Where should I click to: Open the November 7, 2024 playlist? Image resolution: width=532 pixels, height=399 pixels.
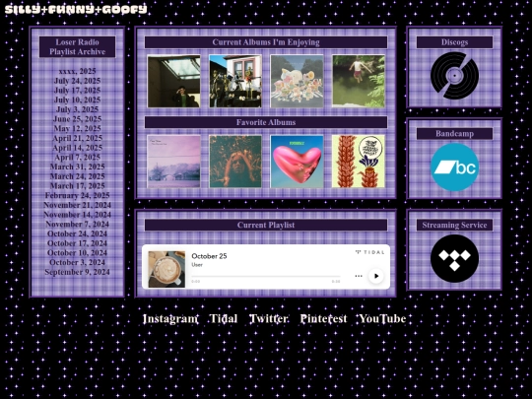pos(78,224)
